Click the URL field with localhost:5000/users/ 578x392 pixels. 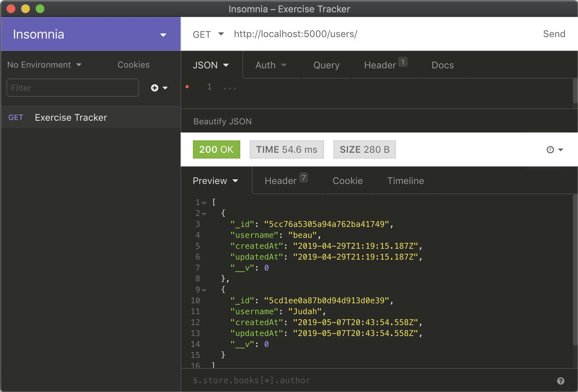tap(296, 34)
